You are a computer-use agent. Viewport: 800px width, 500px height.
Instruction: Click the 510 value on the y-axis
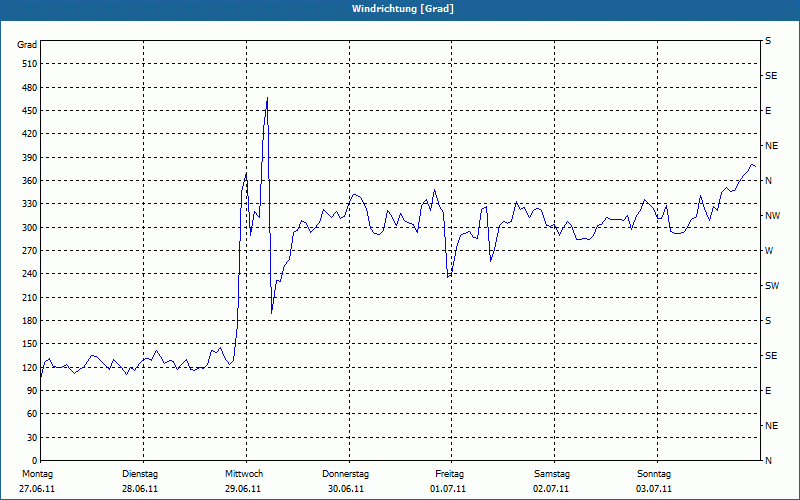coord(30,64)
